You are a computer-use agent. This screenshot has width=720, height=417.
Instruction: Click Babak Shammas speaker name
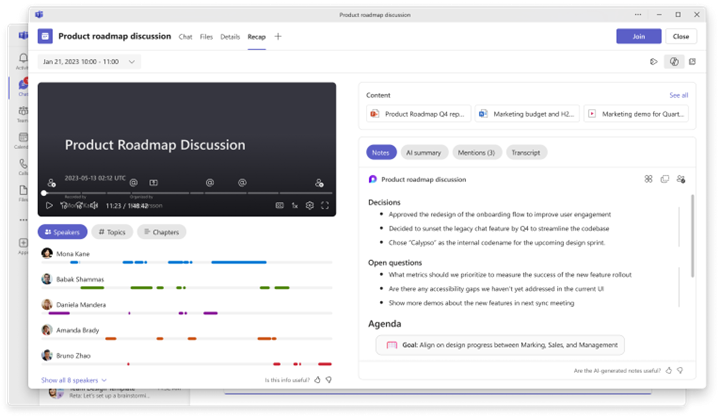pyautogui.click(x=80, y=279)
